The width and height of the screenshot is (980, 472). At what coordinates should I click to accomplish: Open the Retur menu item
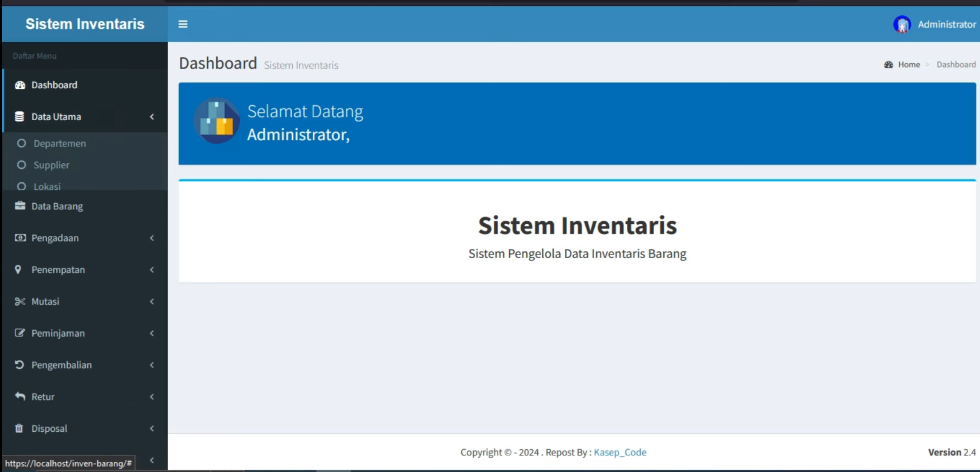click(x=85, y=397)
